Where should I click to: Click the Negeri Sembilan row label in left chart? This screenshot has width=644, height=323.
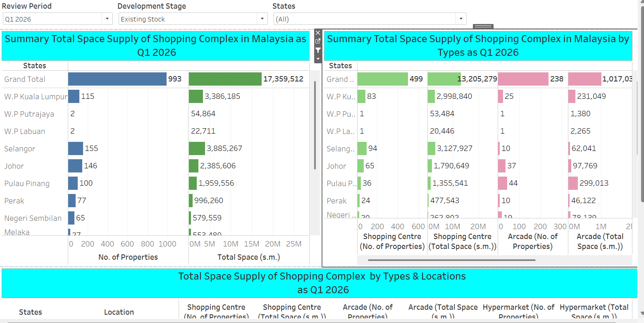pyautogui.click(x=33, y=218)
